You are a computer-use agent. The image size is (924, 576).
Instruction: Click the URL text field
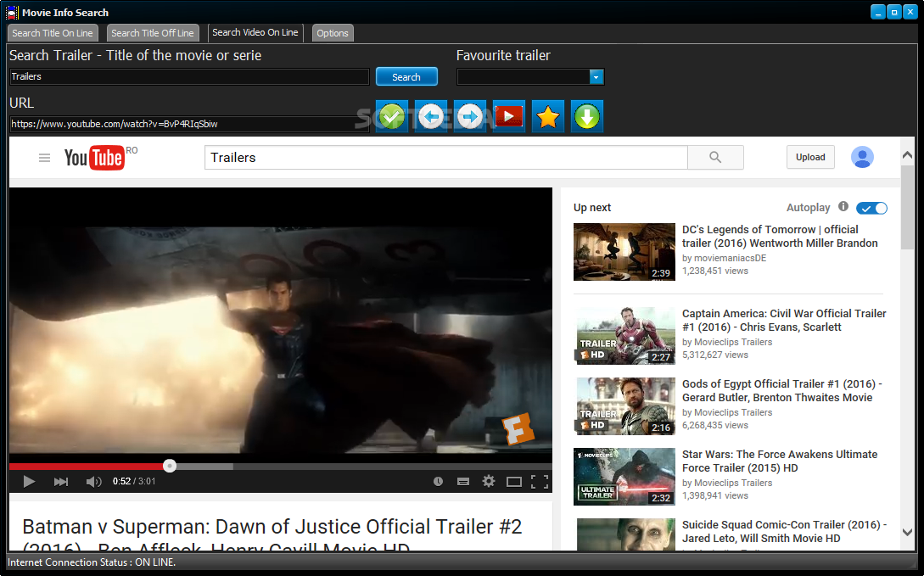point(189,124)
